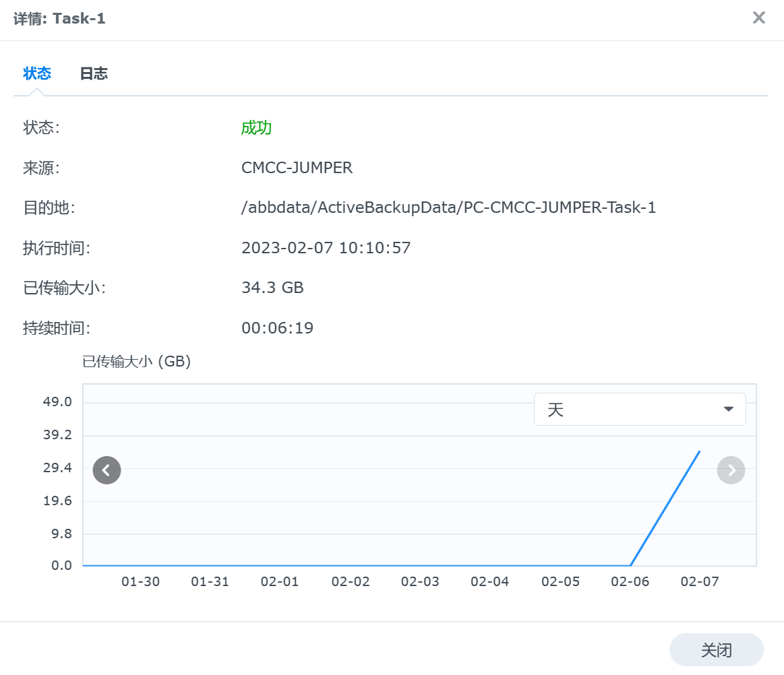784x675 pixels.
Task: Click the 0.0 y-axis label
Action: click(x=61, y=566)
